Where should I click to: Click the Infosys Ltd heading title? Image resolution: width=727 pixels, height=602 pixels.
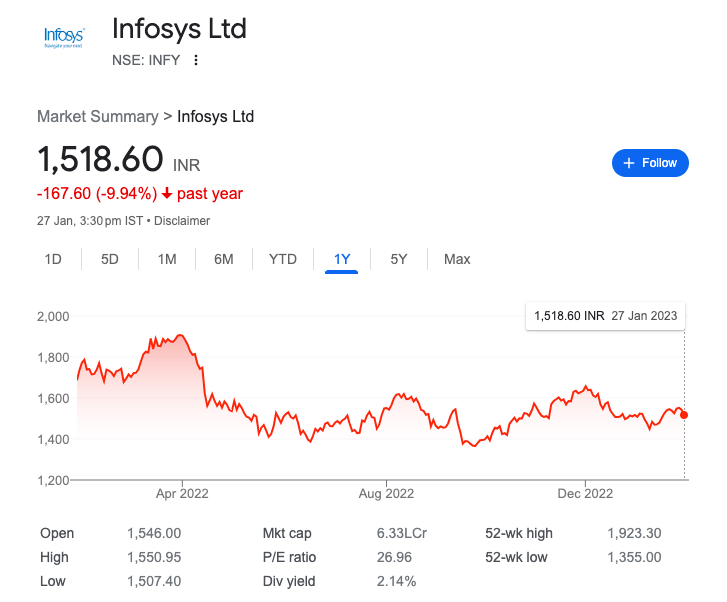point(179,28)
